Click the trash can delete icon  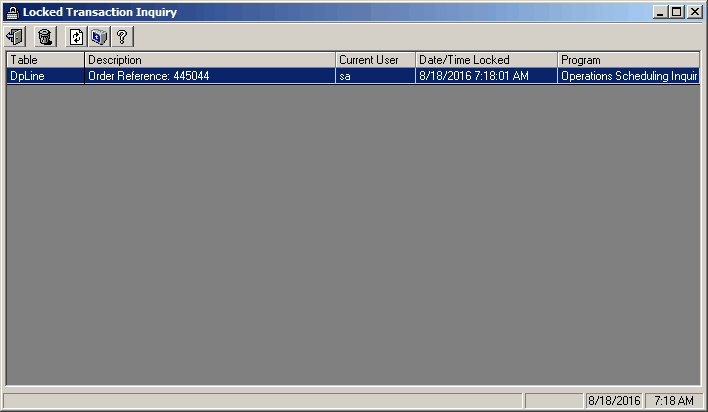pyautogui.click(x=45, y=37)
